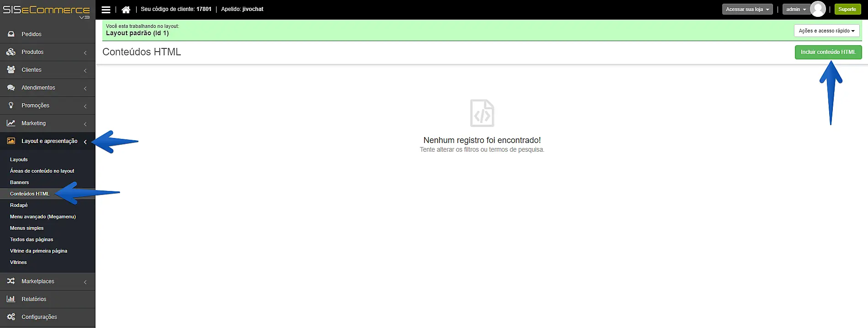Select Layouts submenu item

[x=19, y=159]
